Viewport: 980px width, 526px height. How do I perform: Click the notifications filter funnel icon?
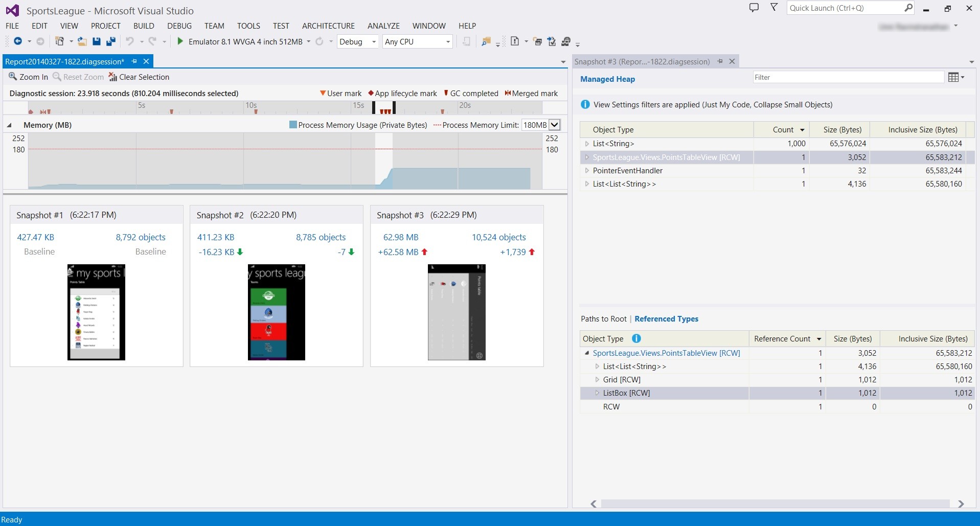774,8
